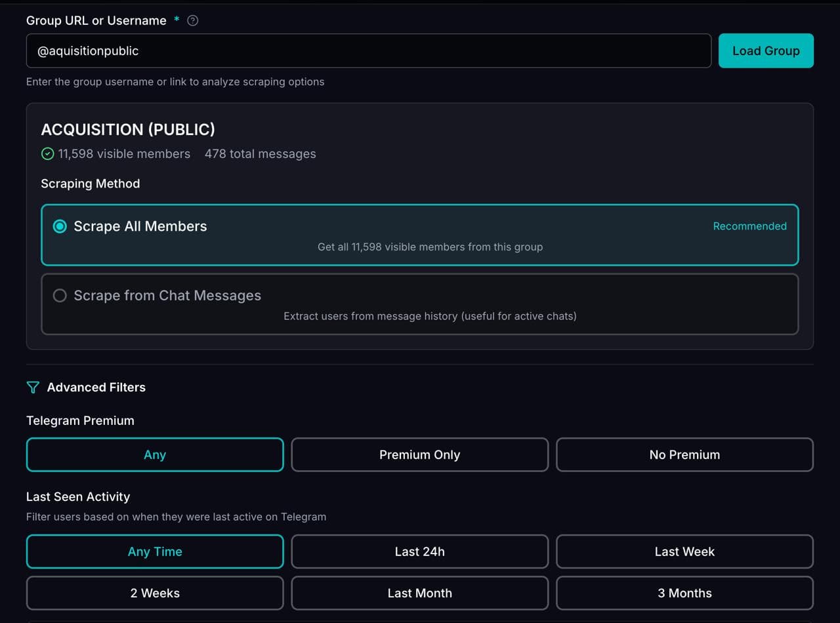Select the Scrape from Chat Messages radio
Screen dimensions: 840x623
click(x=60, y=296)
